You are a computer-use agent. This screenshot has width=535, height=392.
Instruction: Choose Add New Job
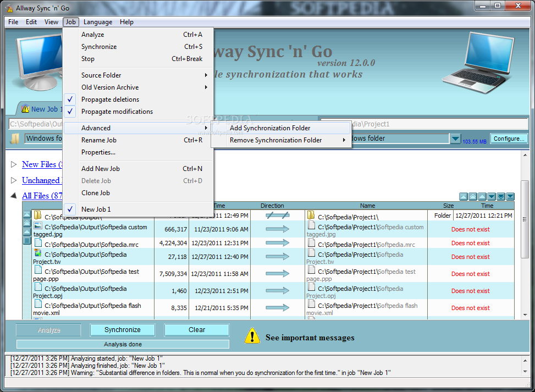pos(138,169)
